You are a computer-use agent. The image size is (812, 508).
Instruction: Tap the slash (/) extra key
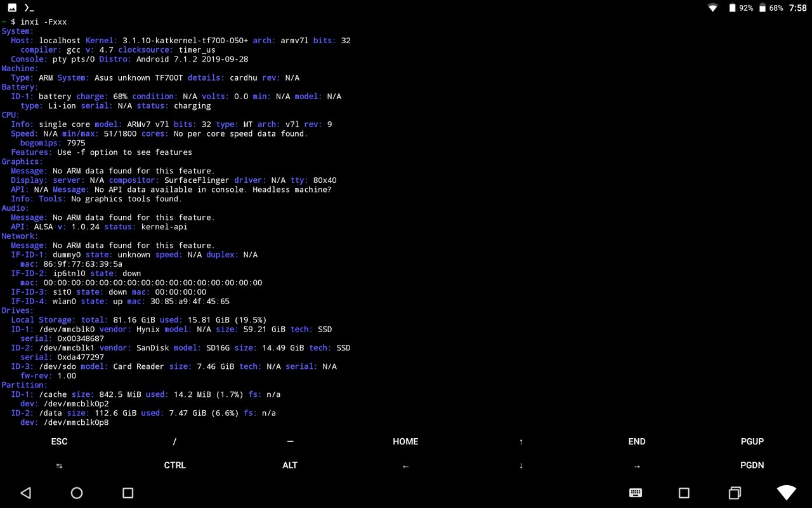click(x=174, y=441)
